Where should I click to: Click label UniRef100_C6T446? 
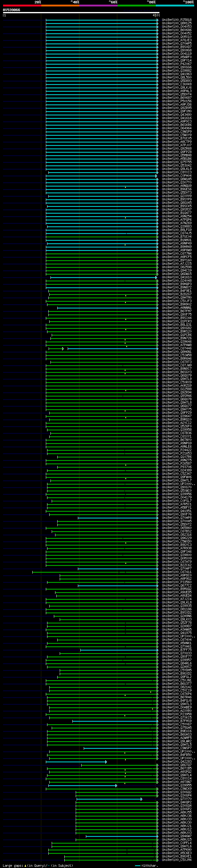click(177, 349)
